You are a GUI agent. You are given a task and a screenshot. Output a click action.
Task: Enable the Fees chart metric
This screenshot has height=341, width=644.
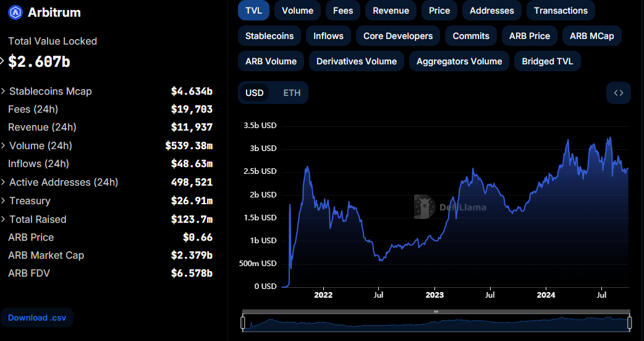click(x=343, y=11)
